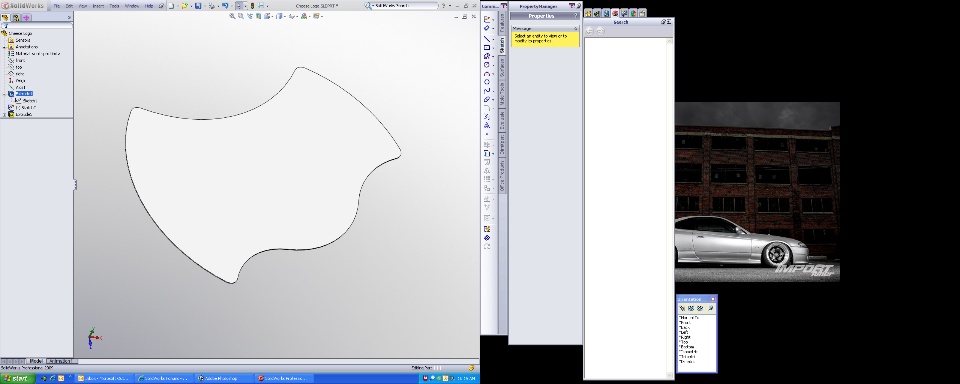Viewport: 960px width, 384px height.
Task: Open the Insert menu
Action: click(98, 6)
